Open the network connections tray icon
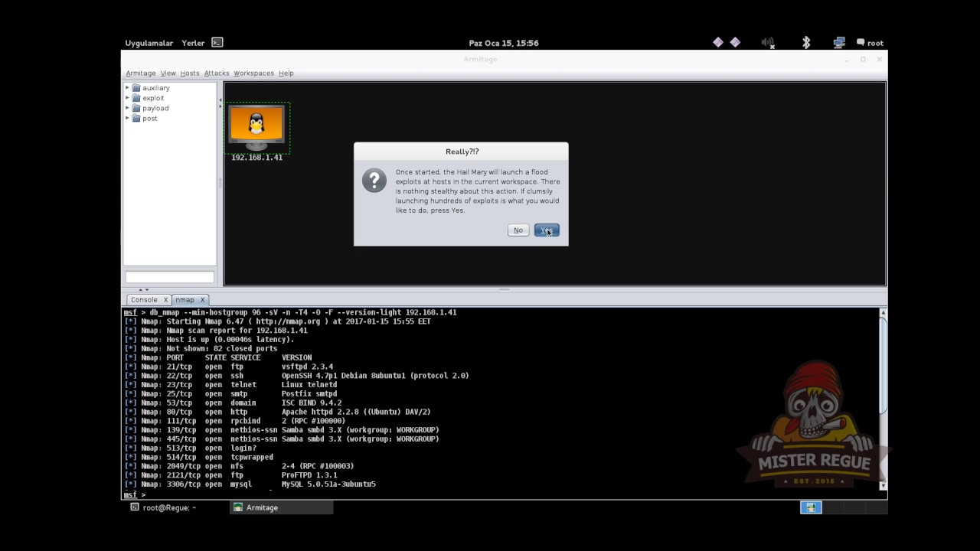Image resolution: width=980 pixels, height=551 pixels. 839,43
